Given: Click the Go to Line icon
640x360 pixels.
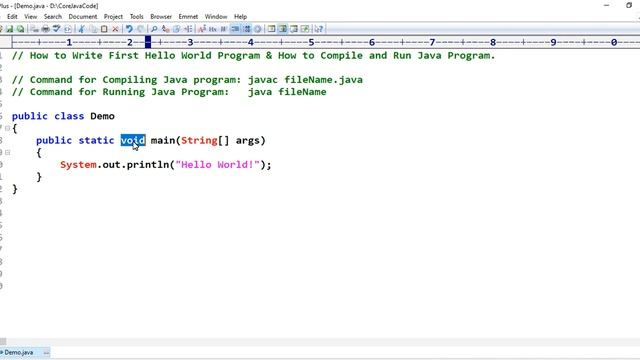Looking at the screenshot, I should point(188,29).
